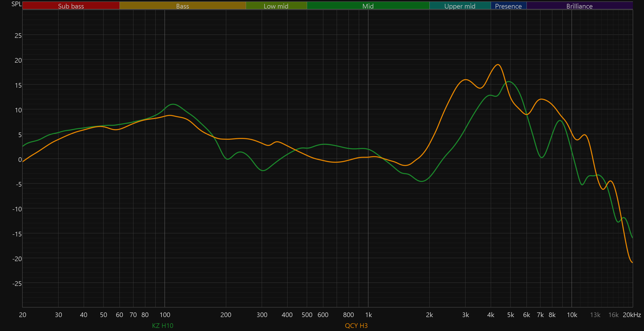Click the 1k frequency axis label
The width and height of the screenshot is (644, 331).
coord(368,315)
